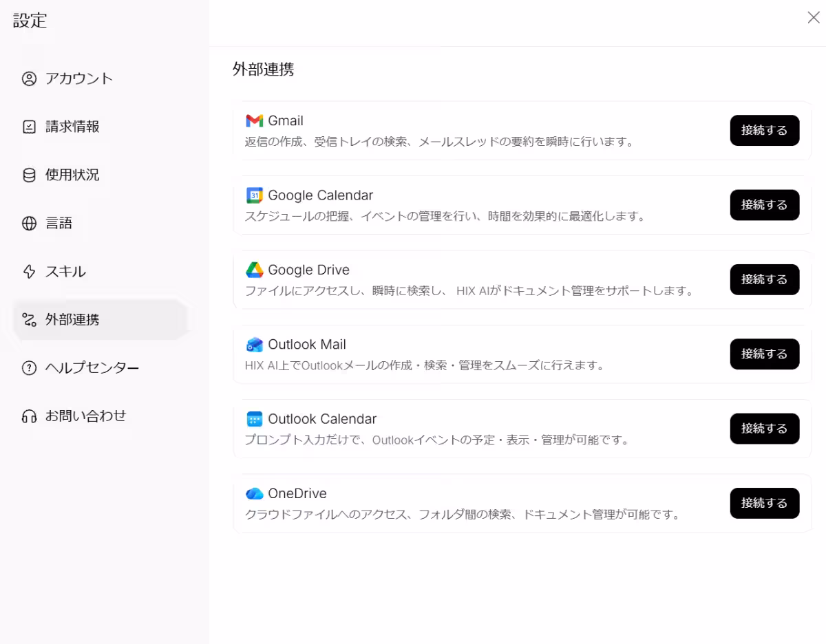Click the Outlook Mail title text
The image size is (826, 644).
click(307, 344)
